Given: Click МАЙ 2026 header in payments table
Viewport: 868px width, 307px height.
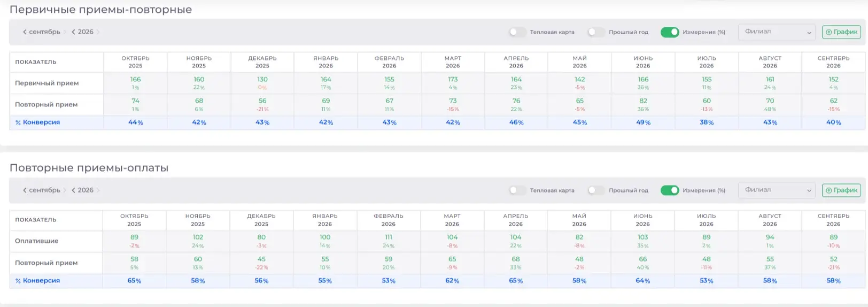Looking at the screenshot, I should (579, 220).
